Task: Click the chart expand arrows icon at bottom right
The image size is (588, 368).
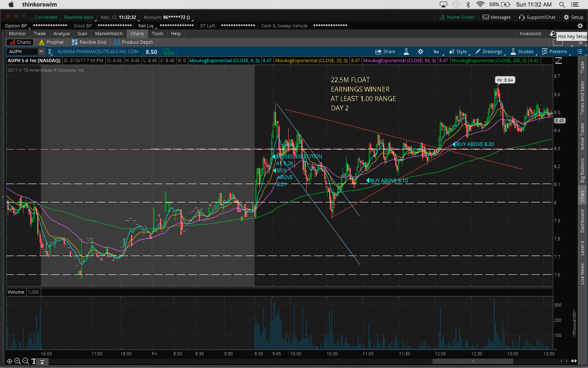Action: point(574,361)
